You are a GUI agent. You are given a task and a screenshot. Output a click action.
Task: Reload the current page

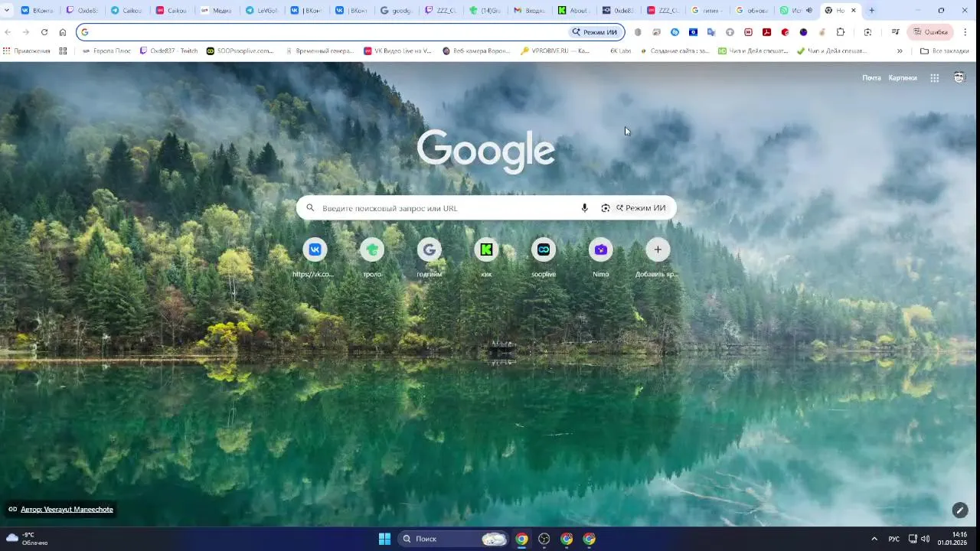pyautogui.click(x=44, y=32)
